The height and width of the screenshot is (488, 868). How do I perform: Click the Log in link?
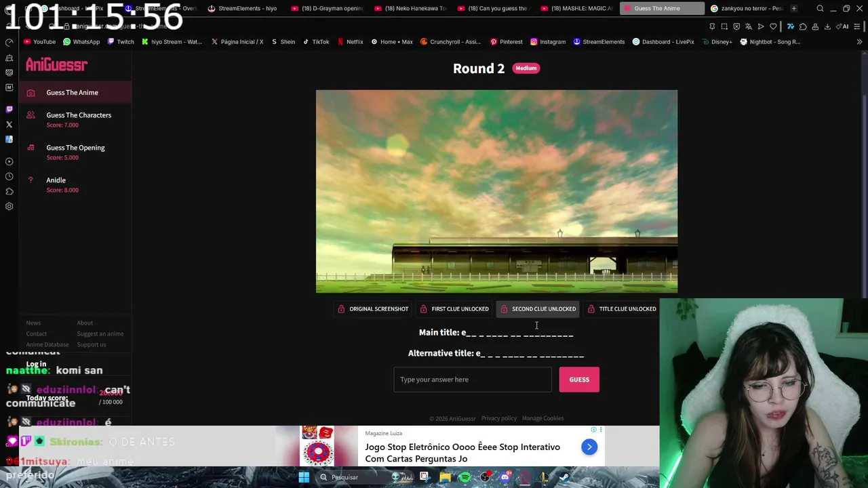click(x=36, y=364)
